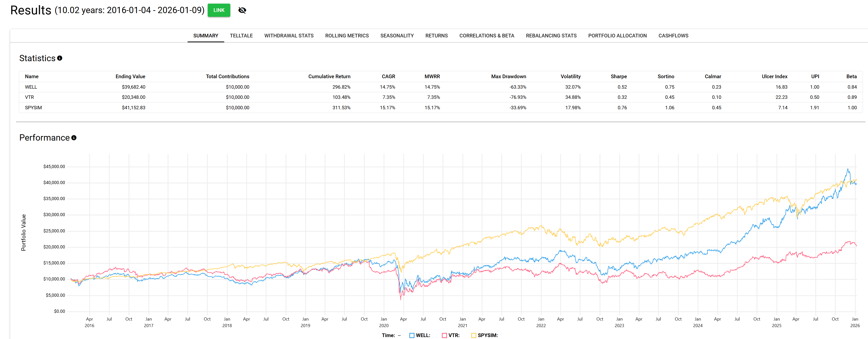Image resolution: width=868 pixels, height=339 pixels.
Task: Click the crossed-out eye hide icon
Action: tap(242, 10)
